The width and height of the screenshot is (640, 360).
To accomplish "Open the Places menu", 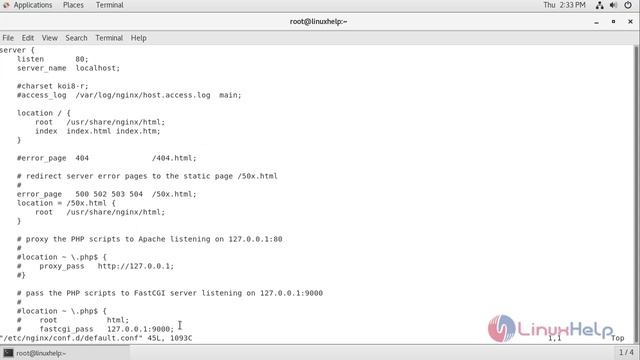I will point(73,5).
